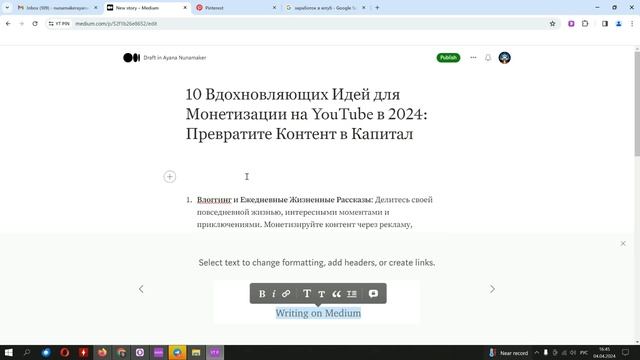Close the formatting tips panel
This screenshot has height=360, width=640.
click(x=623, y=243)
